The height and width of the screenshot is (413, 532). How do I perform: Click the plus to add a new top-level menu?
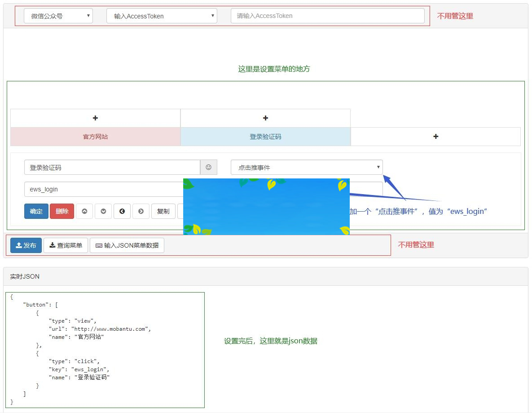tap(435, 137)
